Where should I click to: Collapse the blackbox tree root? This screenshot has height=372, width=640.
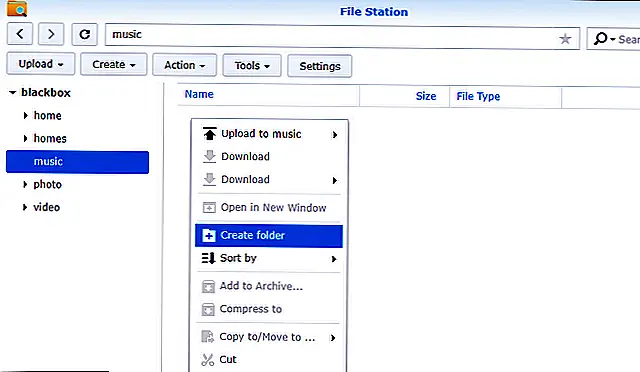tap(13, 93)
